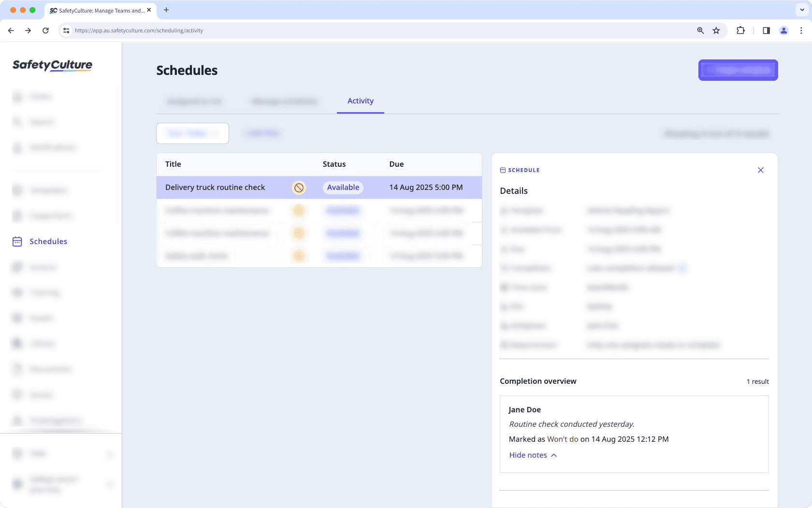The image size is (812, 508).
Task: Close the schedule details panel with the X
Action: pyautogui.click(x=760, y=170)
